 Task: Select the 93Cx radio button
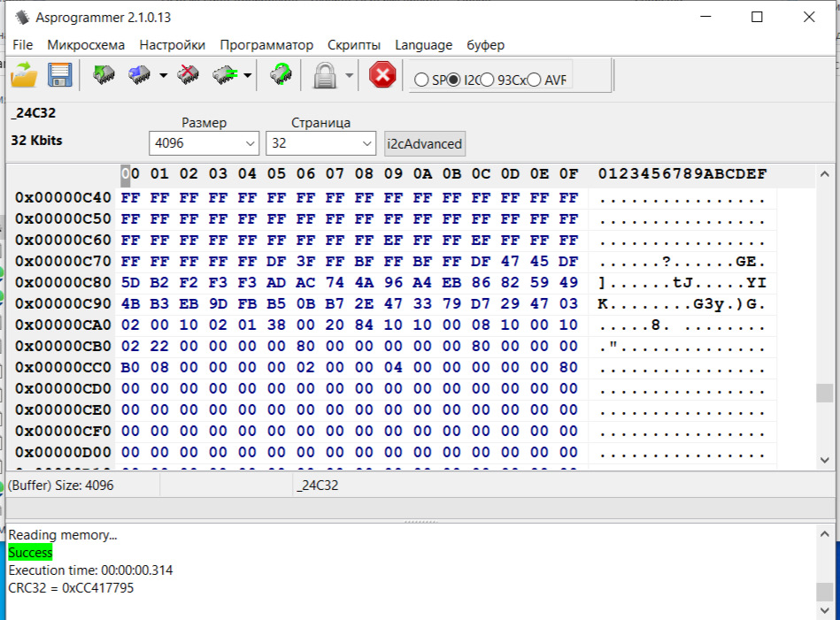click(487, 80)
